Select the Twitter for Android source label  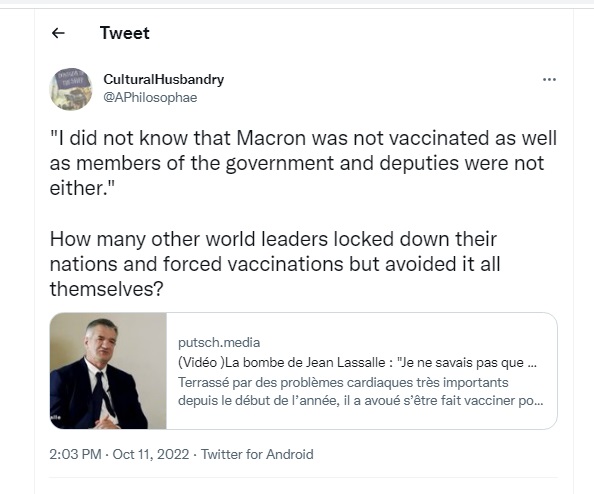pos(257,454)
